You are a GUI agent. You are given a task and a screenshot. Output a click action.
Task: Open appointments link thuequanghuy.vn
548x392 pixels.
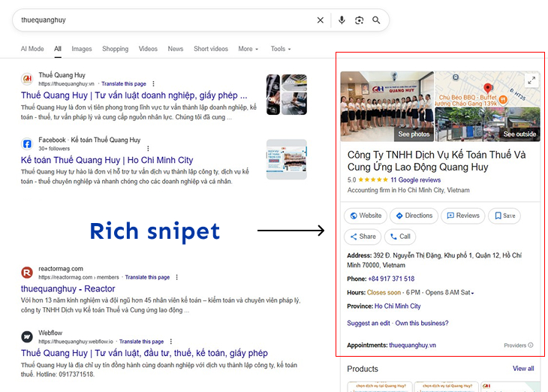[412, 345]
